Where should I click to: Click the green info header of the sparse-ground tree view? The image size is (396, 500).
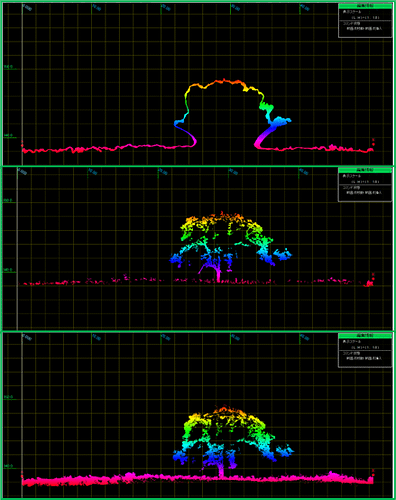[365, 170]
